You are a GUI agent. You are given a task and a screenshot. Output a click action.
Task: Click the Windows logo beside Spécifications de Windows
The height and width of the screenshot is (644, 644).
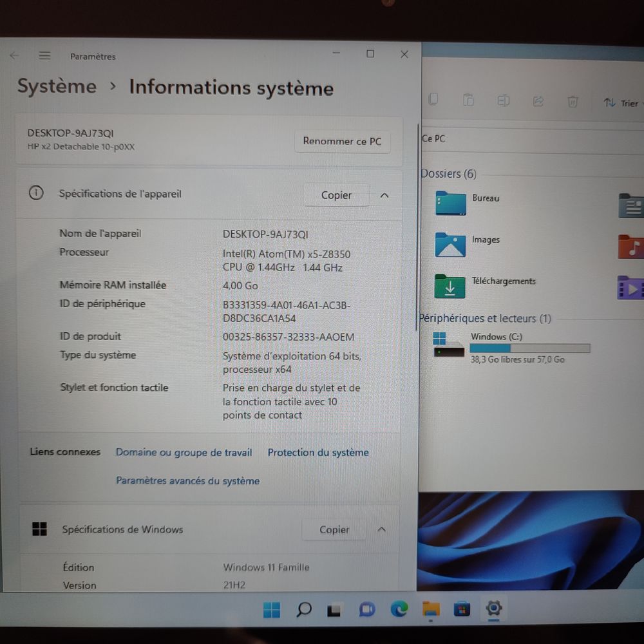pyautogui.click(x=39, y=529)
